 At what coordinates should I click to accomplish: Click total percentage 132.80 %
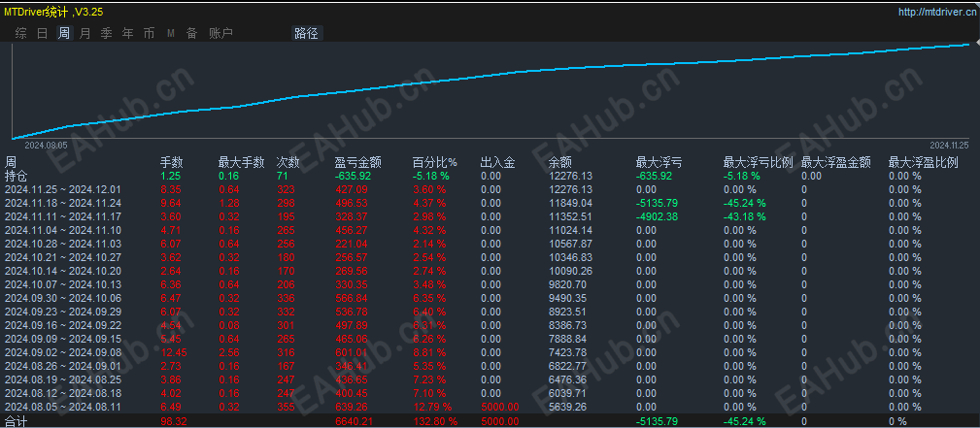pos(436,422)
